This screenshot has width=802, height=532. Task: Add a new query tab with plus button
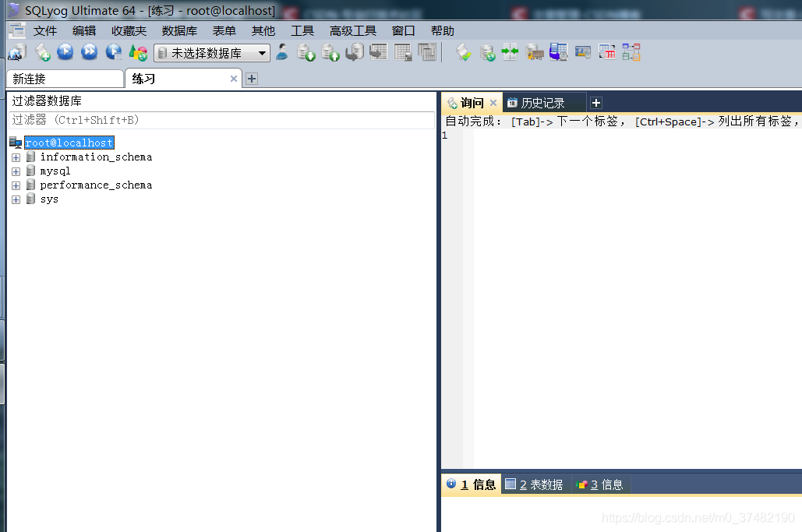(596, 104)
